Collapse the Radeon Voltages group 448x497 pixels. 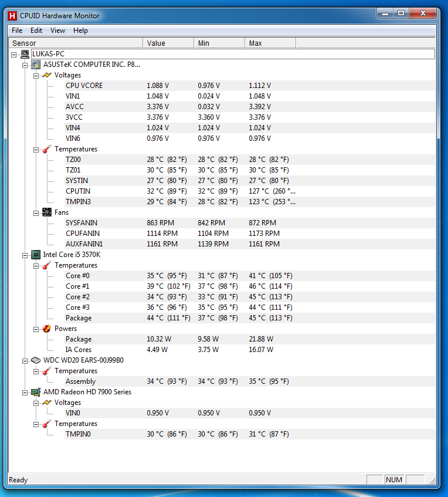point(36,403)
